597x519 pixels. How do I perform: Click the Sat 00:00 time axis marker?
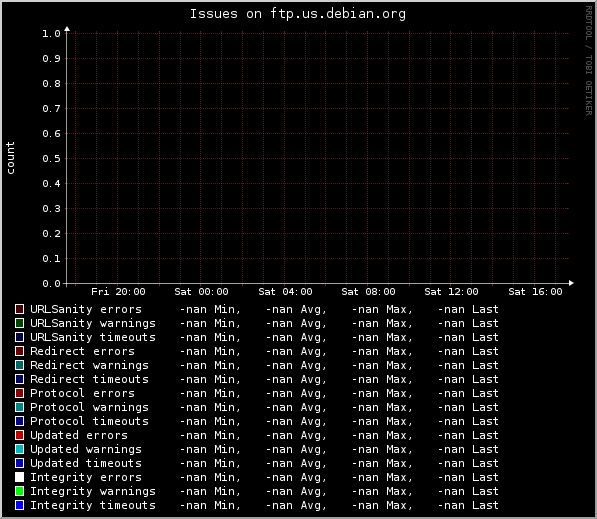(201, 292)
